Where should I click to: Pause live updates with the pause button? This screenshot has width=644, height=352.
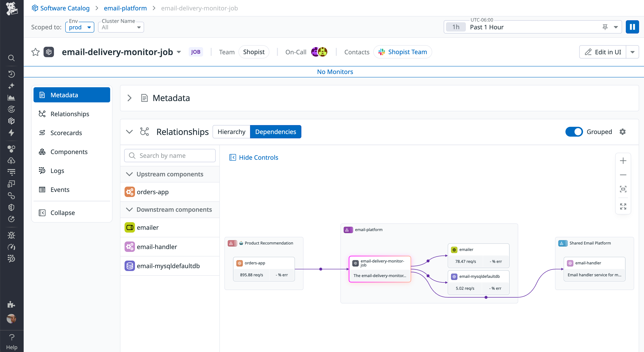click(x=632, y=27)
